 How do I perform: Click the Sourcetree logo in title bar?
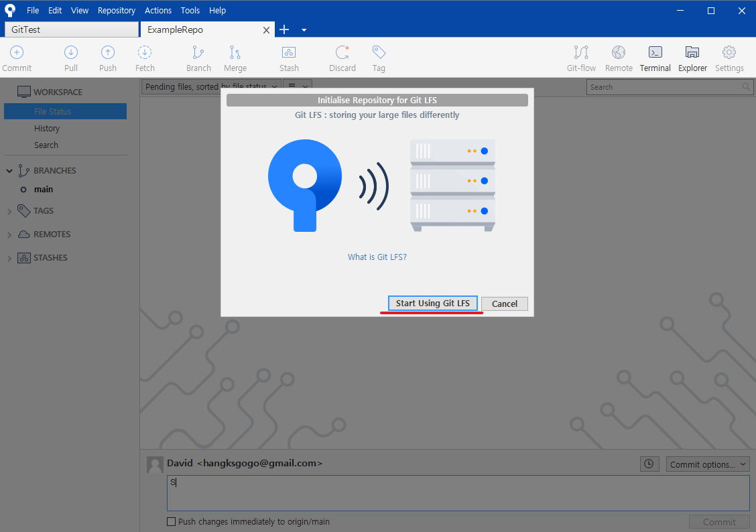click(9, 10)
